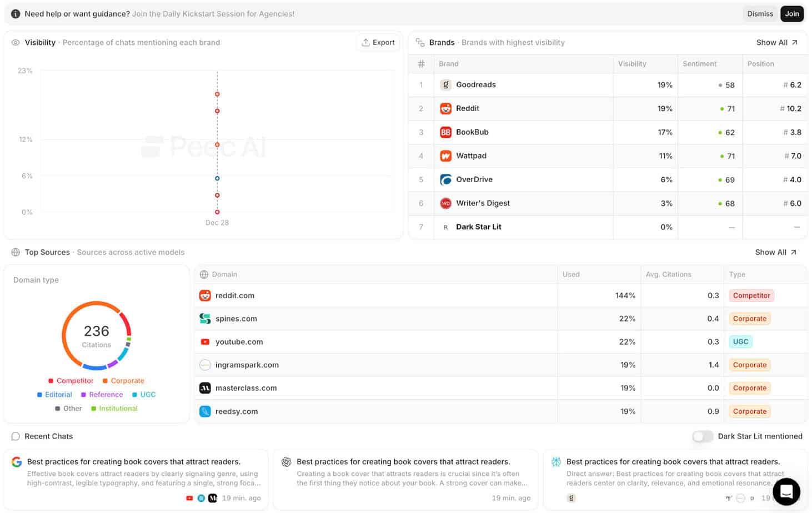Select the blue data point on the visibility chart

click(217, 178)
